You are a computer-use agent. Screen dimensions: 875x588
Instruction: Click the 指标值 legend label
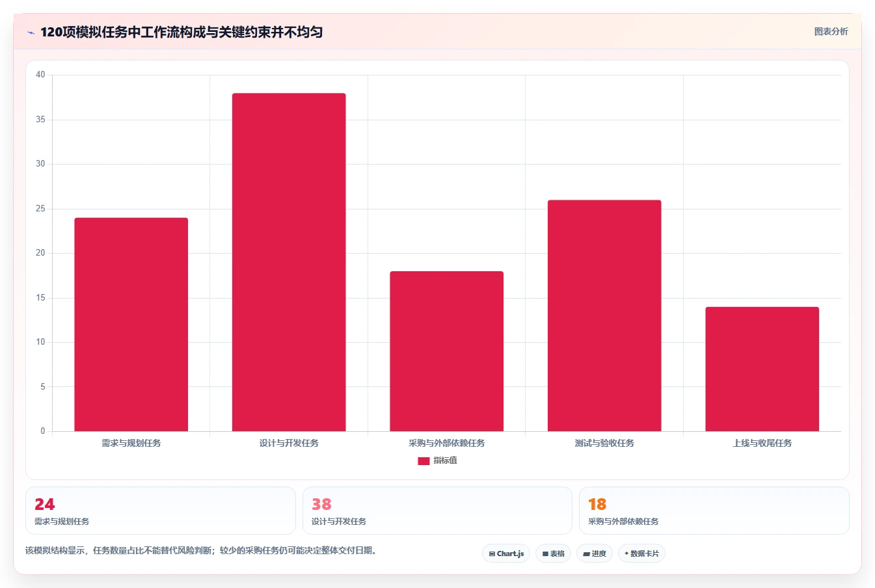(x=446, y=461)
